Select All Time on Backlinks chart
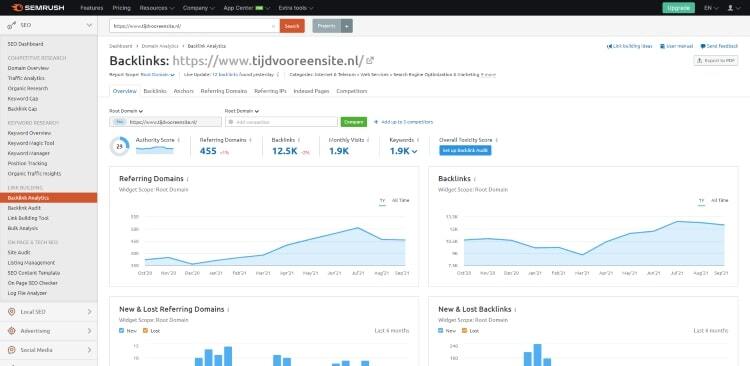This screenshot has width=750, height=366. tap(719, 200)
